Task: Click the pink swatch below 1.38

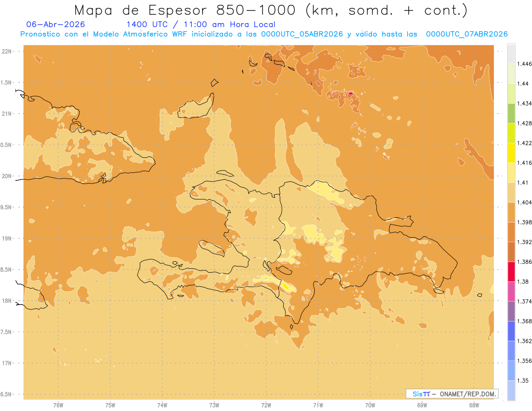Action: click(x=511, y=291)
